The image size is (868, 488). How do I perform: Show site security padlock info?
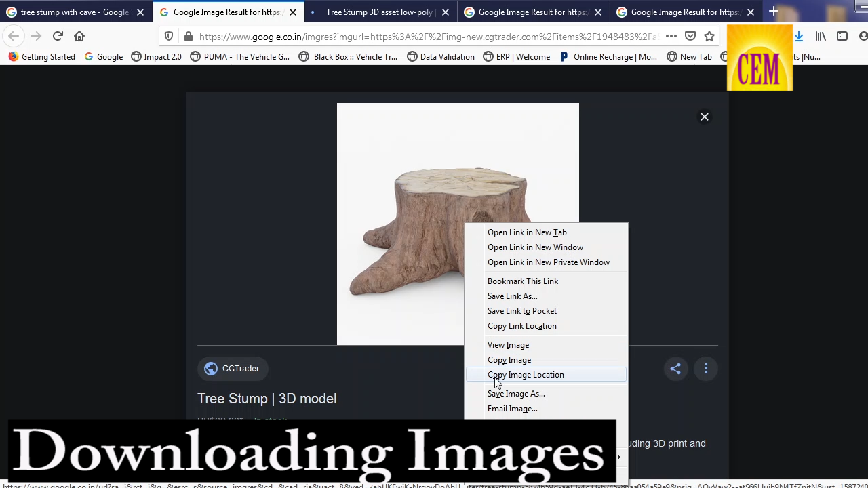188,36
